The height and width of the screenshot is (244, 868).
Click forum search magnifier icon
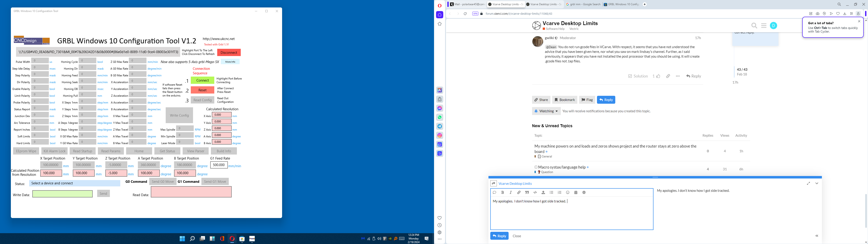pyautogui.click(x=754, y=26)
